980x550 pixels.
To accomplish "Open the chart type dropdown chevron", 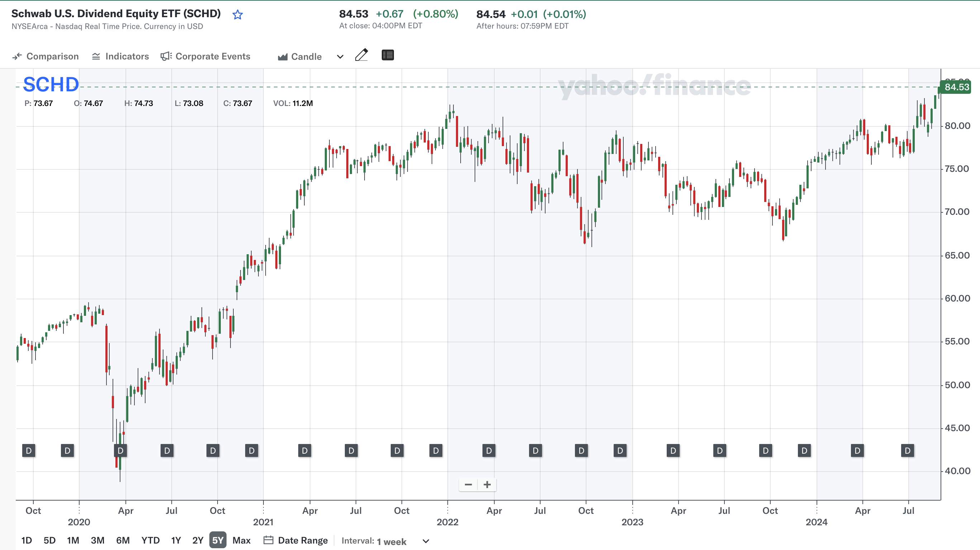I will tap(339, 56).
